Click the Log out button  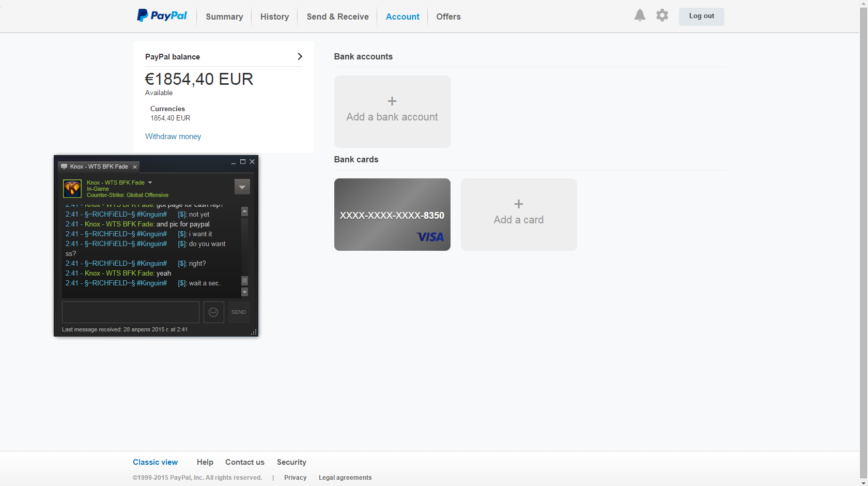pyautogui.click(x=702, y=16)
